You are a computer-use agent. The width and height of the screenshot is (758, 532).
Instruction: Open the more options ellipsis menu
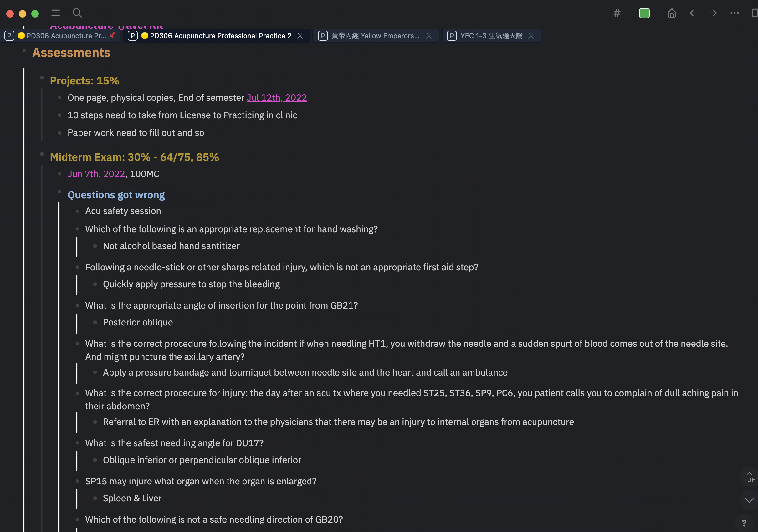[734, 13]
